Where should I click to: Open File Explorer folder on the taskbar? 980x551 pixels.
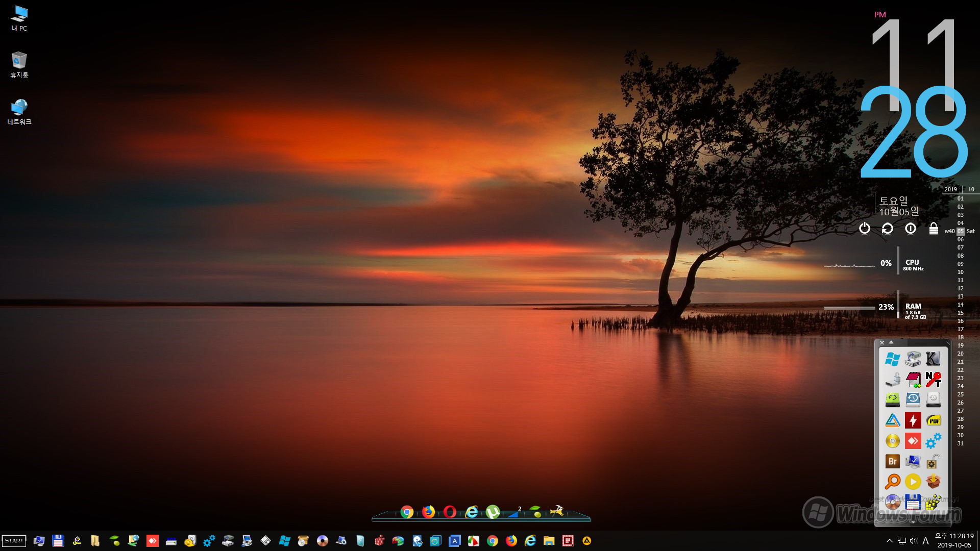(x=549, y=541)
